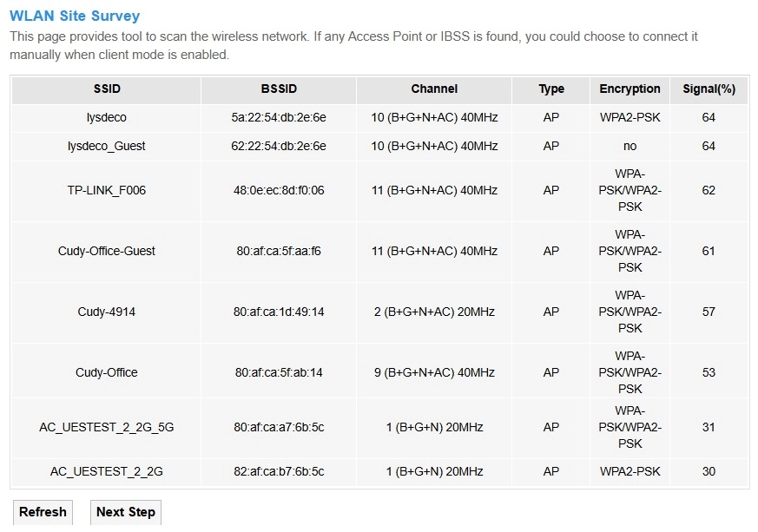Image resolution: width=758 pixels, height=532 pixels.
Task: Select the Cudy-4914 network row
Action: [107, 312]
